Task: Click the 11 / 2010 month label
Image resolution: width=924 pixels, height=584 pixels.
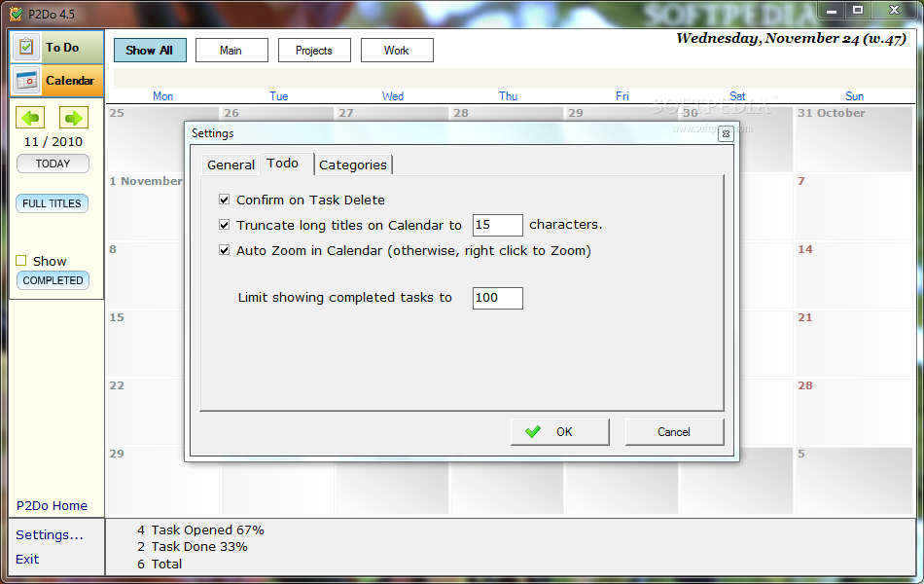Action: 53,141
